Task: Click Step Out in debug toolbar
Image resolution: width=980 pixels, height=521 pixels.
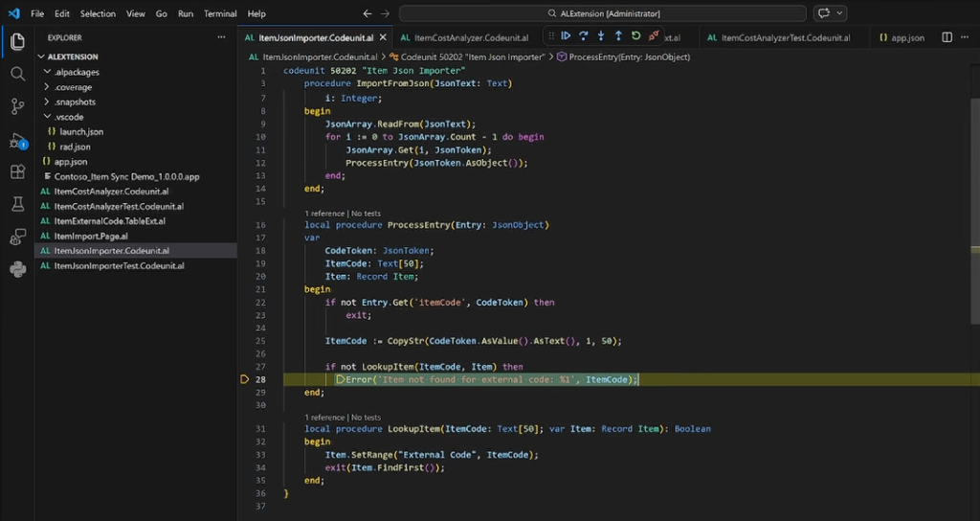Action: pos(618,36)
